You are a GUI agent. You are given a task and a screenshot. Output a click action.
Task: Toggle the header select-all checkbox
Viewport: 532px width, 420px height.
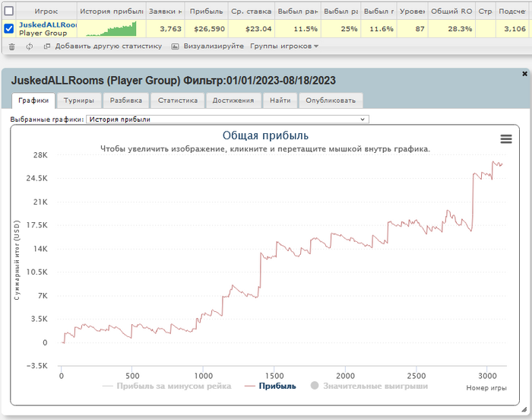[9, 11]
